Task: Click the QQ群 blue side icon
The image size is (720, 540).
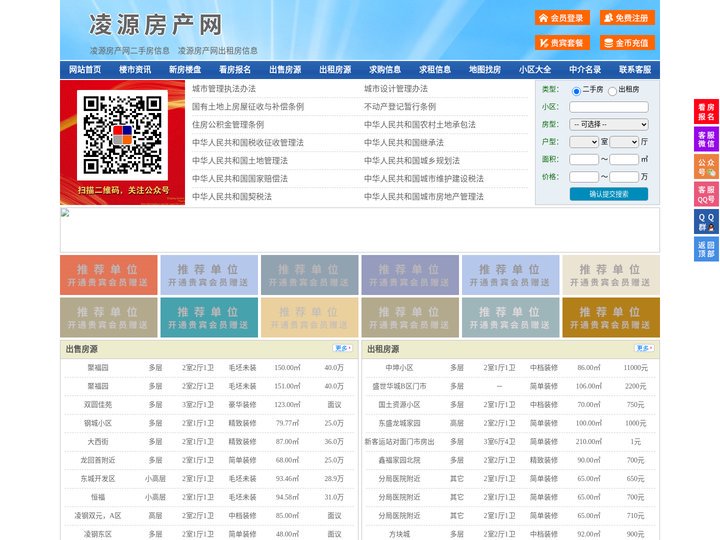Action: (706, 222)
